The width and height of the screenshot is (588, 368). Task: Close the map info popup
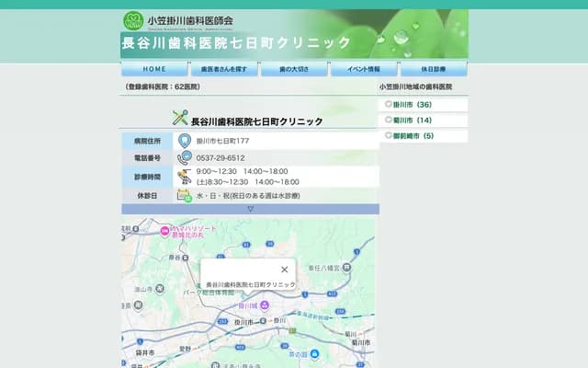tap(284, 270)
